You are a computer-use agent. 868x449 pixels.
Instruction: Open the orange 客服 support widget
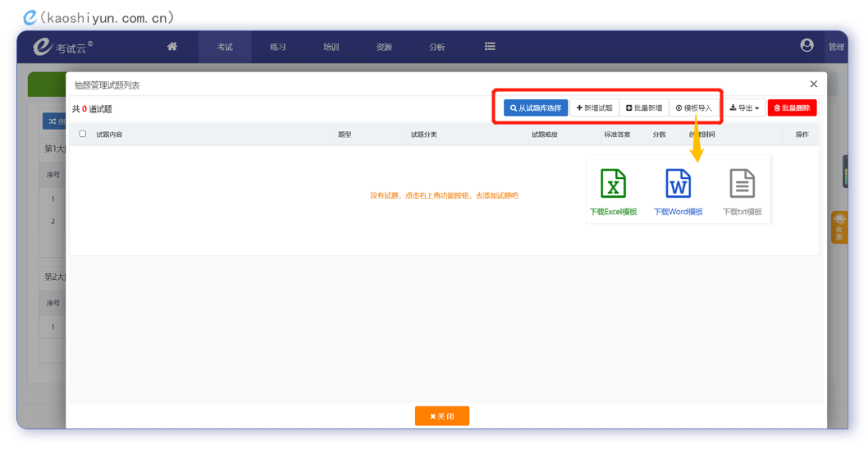pos(838,227)
